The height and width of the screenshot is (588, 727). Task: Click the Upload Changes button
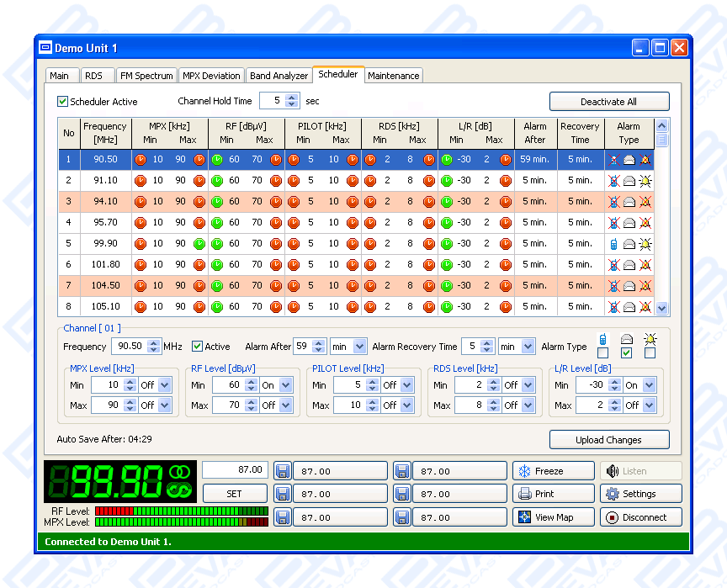click(x=608, y=440)
